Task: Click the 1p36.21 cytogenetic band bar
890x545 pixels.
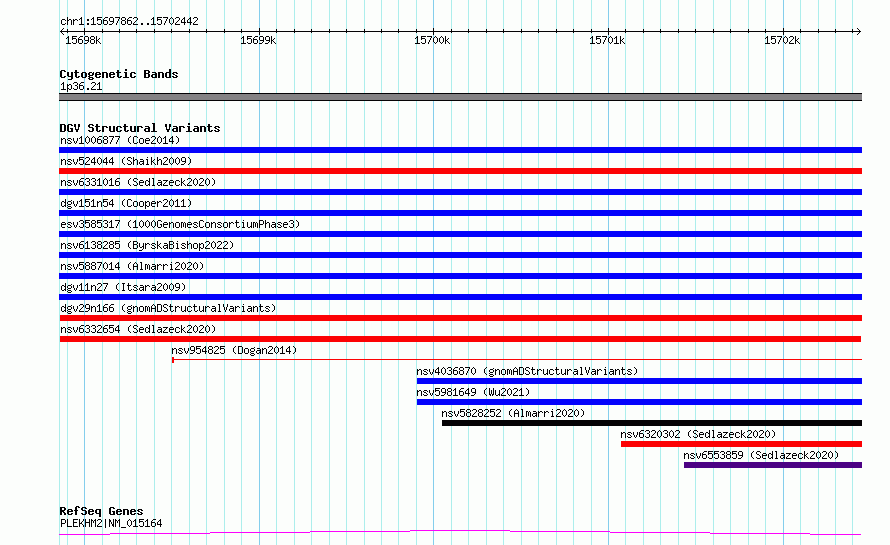Action: click(460, 97)
